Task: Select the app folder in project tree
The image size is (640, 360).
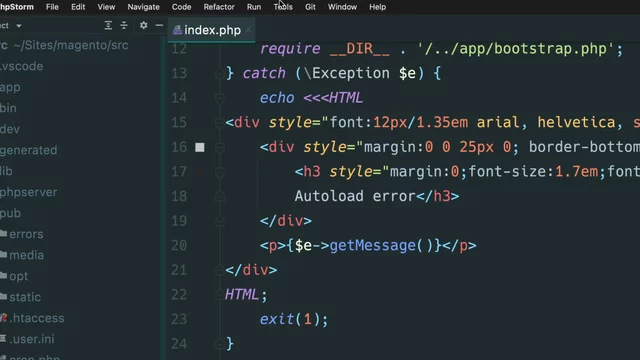Action: tap(10, 87)
